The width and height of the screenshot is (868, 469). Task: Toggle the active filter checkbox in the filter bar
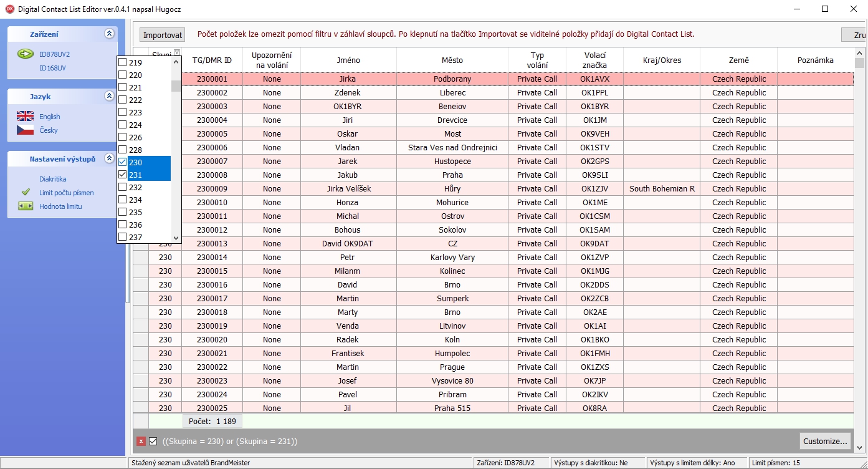[x=153, y=441]
